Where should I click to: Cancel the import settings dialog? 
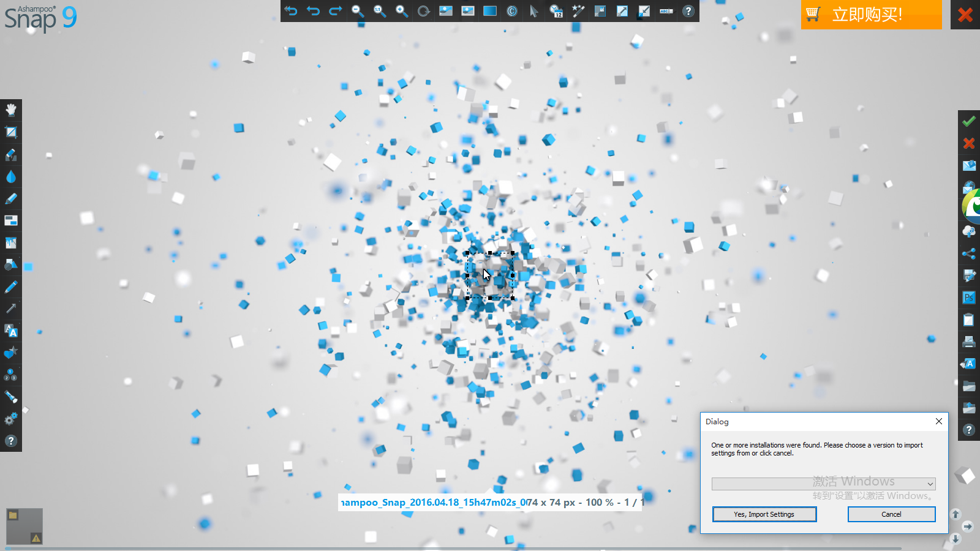click(x=891, y=514)
